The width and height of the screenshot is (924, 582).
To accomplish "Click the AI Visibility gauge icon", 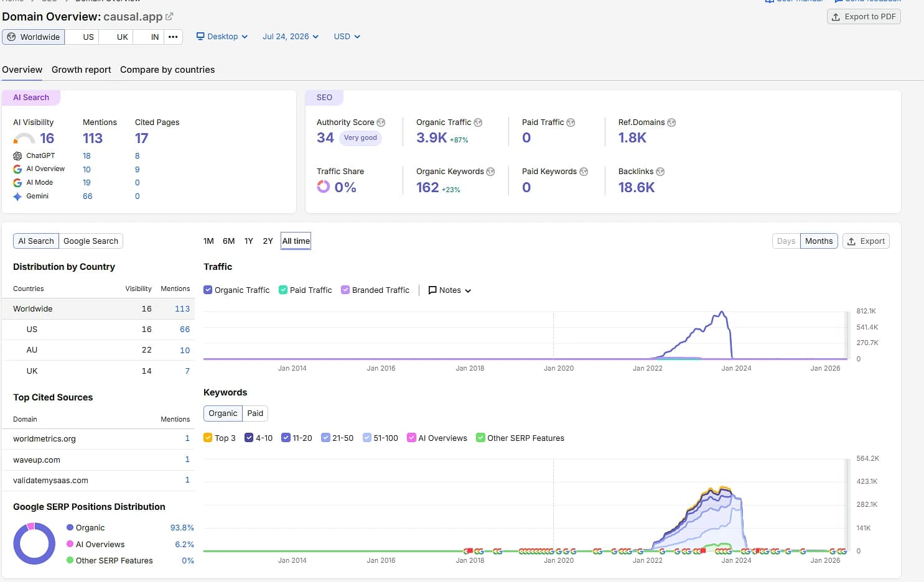I will pos(24,139).
